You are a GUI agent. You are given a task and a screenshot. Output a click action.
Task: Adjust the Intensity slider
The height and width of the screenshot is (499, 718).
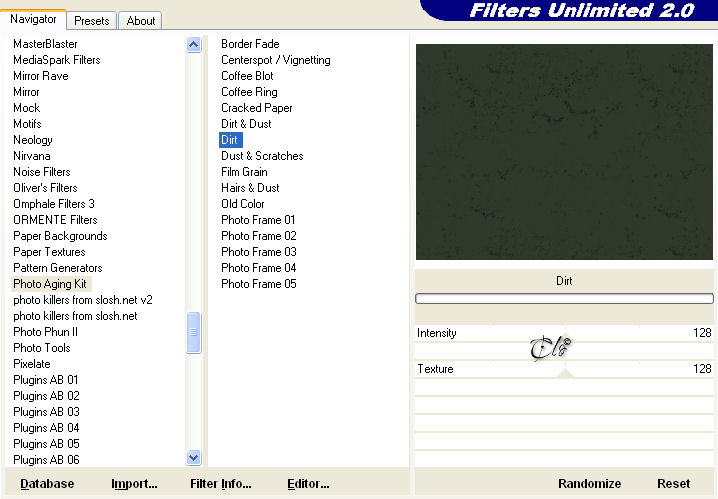click(x=564, y=333)
